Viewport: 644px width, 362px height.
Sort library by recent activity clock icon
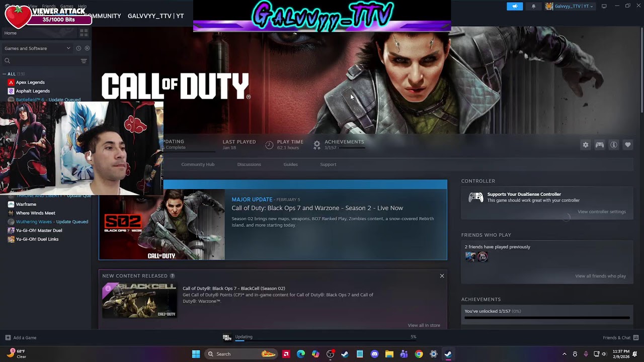tap(78, 48)
